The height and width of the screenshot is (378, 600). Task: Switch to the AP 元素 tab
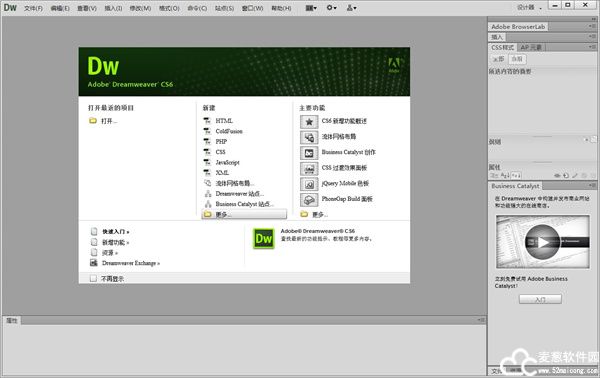click(x=531, y=47)
